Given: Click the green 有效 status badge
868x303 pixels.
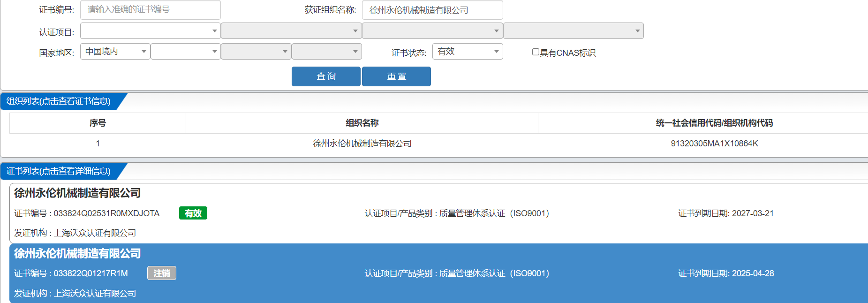Looking at the screenshot, I should tap(193, 213).
